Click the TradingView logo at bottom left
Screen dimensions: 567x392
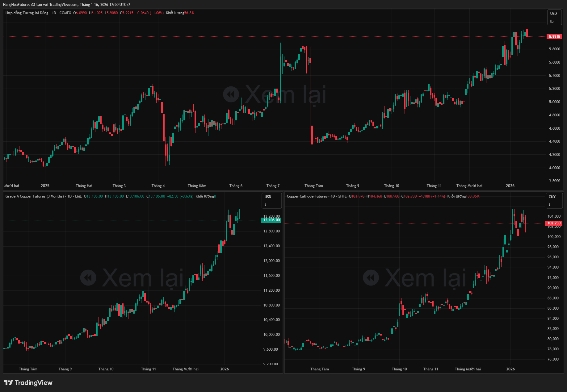click(28, 383)
